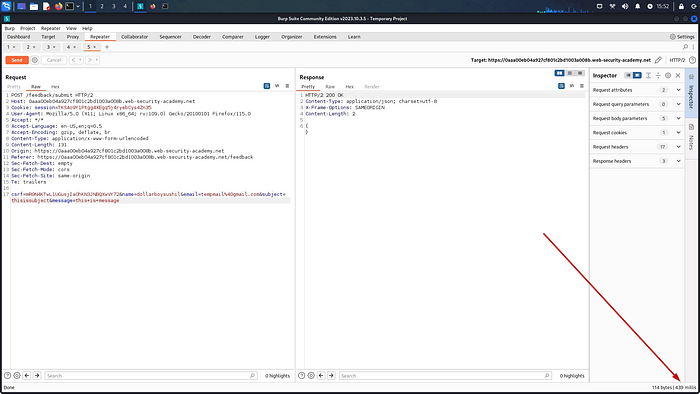
Task: Go to next Response search match
Action: pos(331,376)
